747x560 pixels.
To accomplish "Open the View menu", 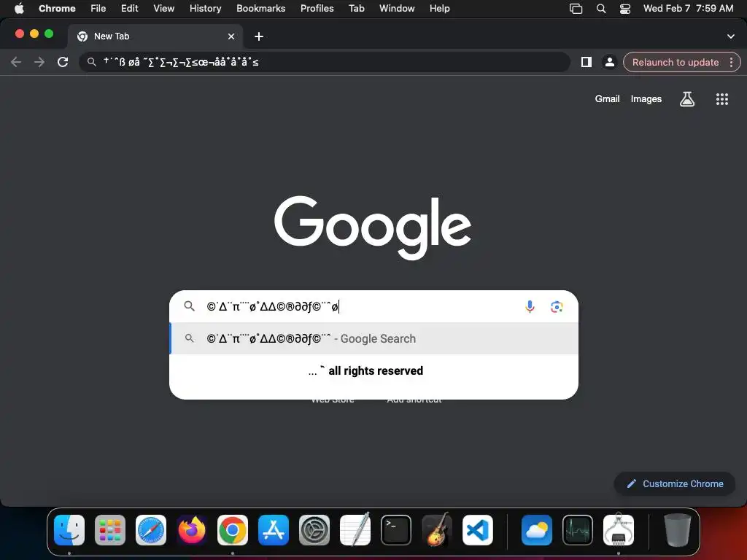I will (164, 8).
